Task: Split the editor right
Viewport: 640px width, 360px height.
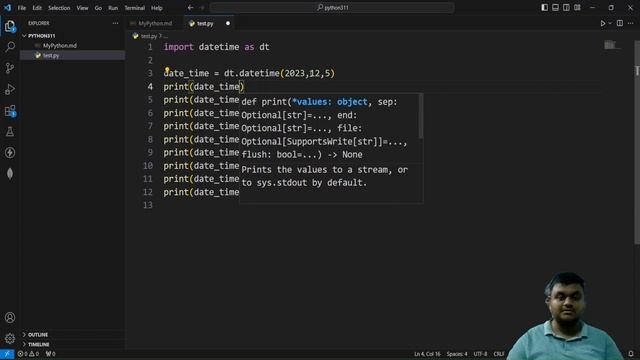Action: pos(620,23)
